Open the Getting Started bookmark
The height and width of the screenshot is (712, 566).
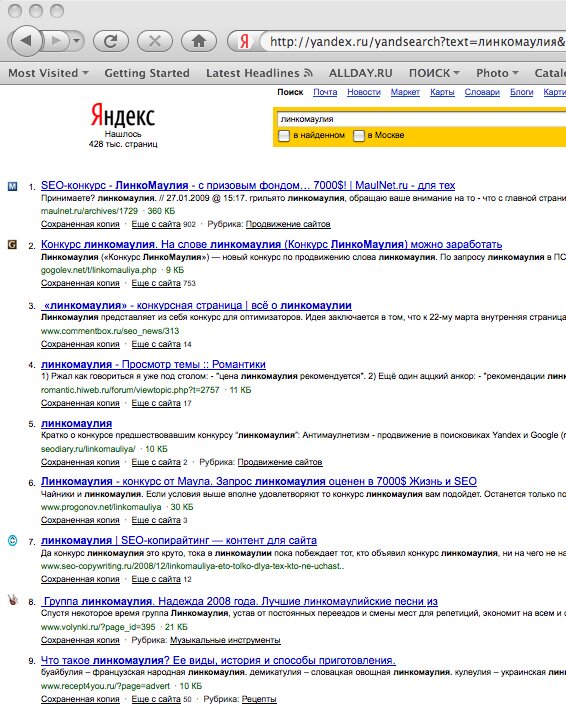pos(147,73)
